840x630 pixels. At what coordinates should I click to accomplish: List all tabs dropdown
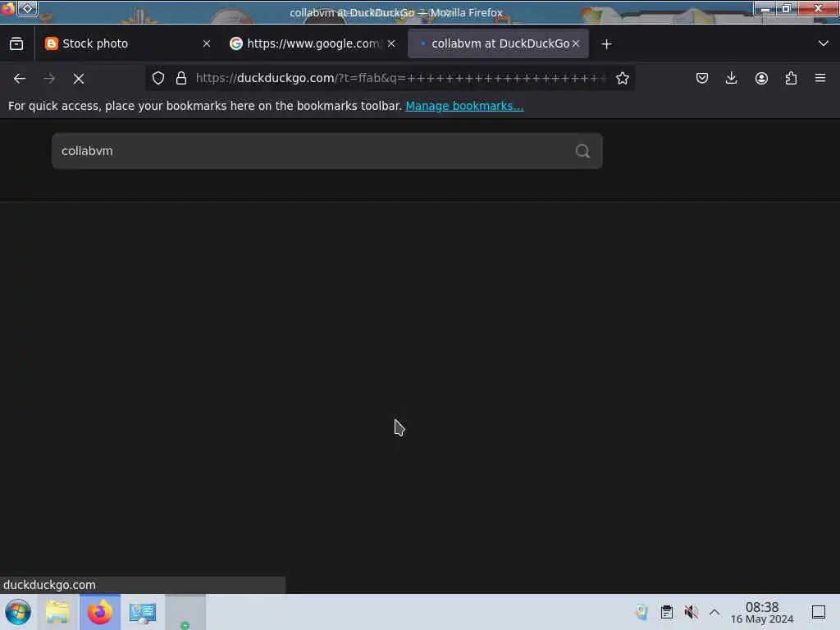click(x=824, y=43)
